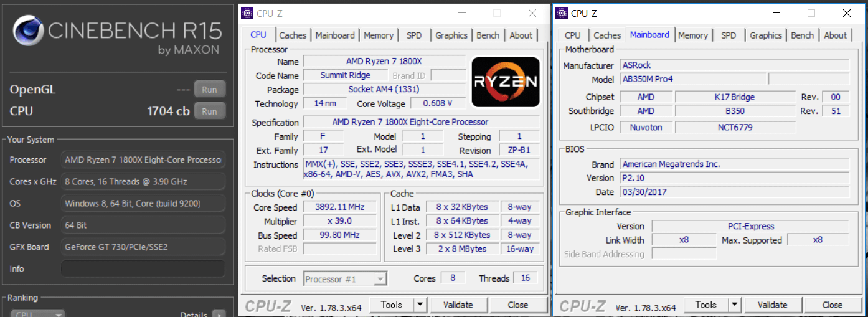Click the Multiplier x 39.0 value
This screenshot has width=868, height=317.
click(x=340, y=221)
